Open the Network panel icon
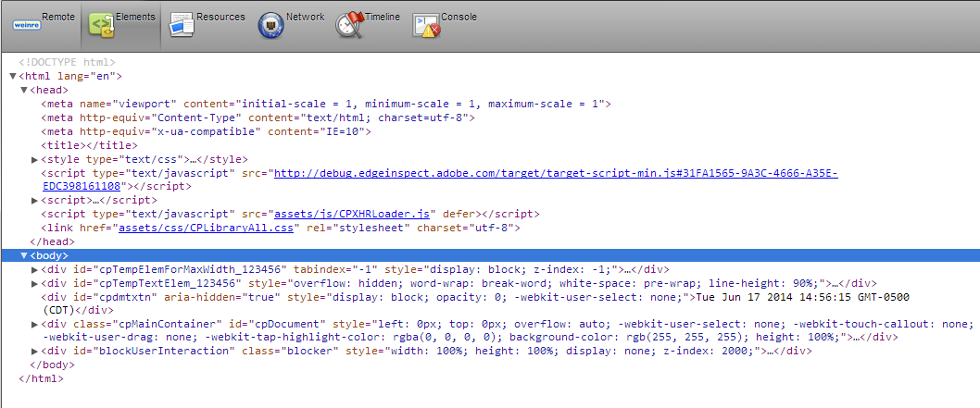 click(x=271, y=26)
